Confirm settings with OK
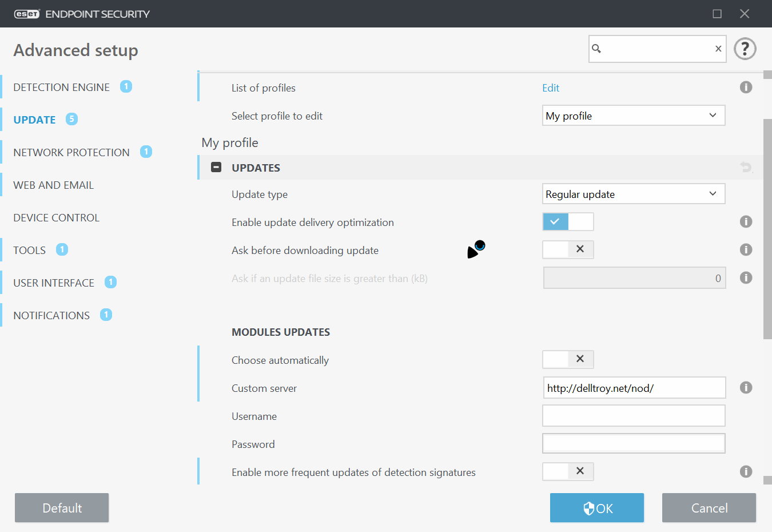Screen dimensions: 772x532 pos(597,508)
